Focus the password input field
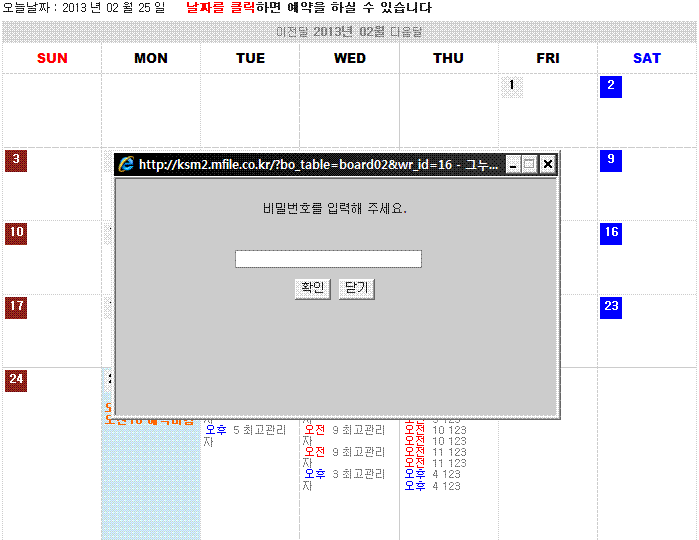699x540 pixels. pos(328,259)
